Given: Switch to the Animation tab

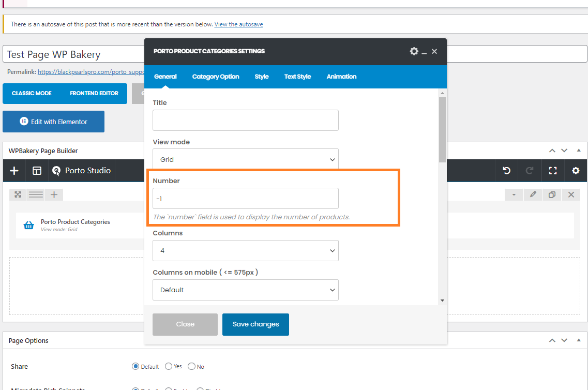Looking at the screenshot, I should [342, 77].
